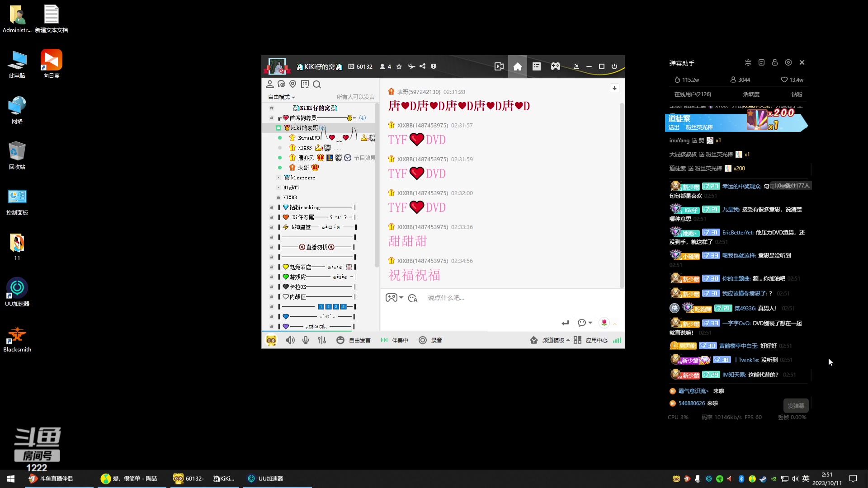Open the 向日葵 desktop shortcut
868x488 pixels.
(52, 64)
